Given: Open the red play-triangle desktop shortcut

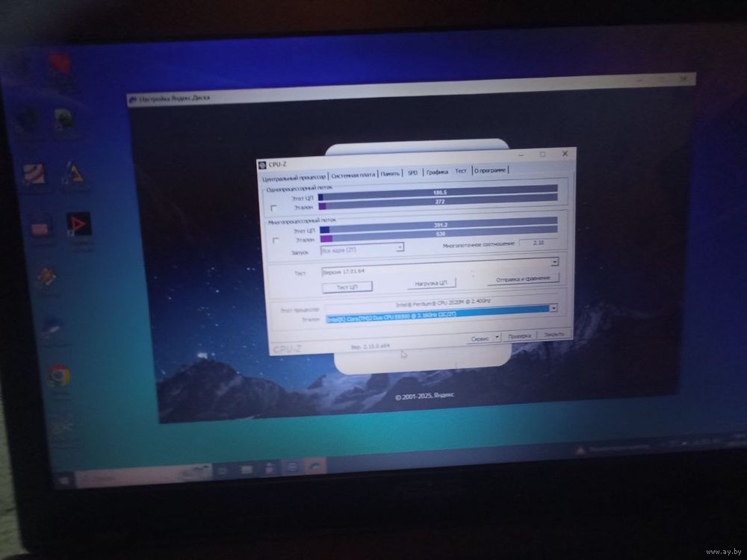Looking at the screenshot, I should coord(78,224).
